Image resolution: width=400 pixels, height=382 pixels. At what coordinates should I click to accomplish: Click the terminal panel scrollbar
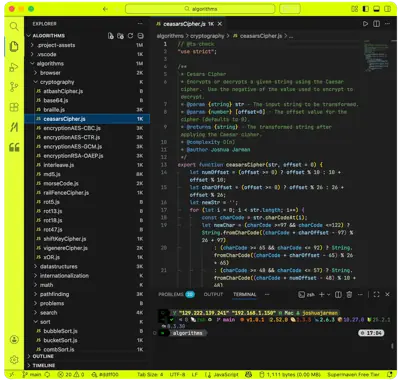point(392,347)
